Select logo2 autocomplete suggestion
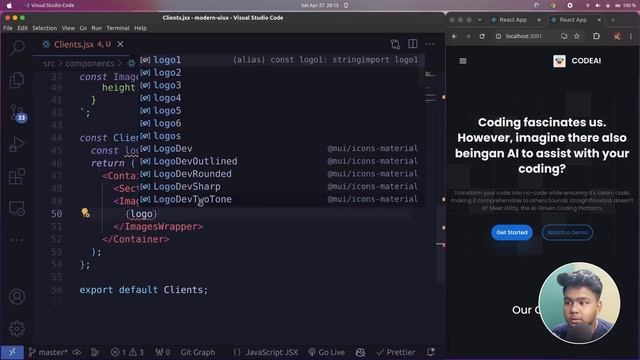The width and height of the screenshot is (640, 360). (282, 73)
